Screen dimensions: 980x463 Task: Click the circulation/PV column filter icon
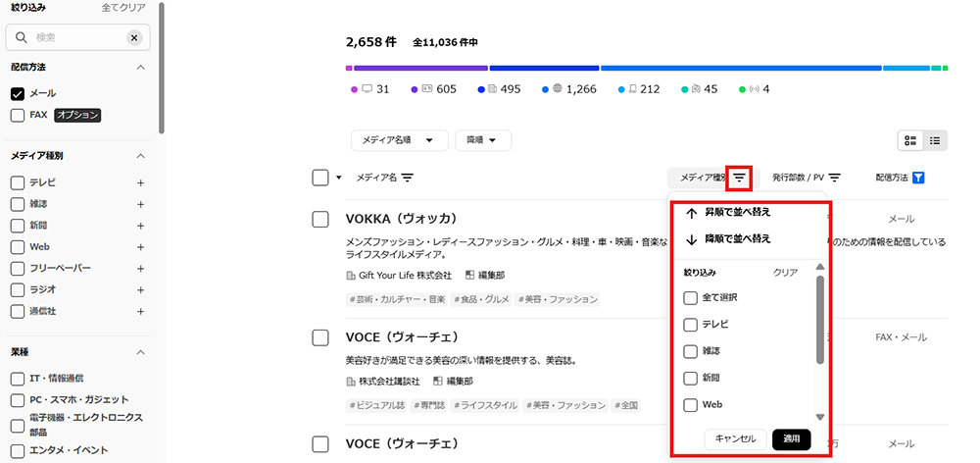pyautogui.click(x=835, y=178)
